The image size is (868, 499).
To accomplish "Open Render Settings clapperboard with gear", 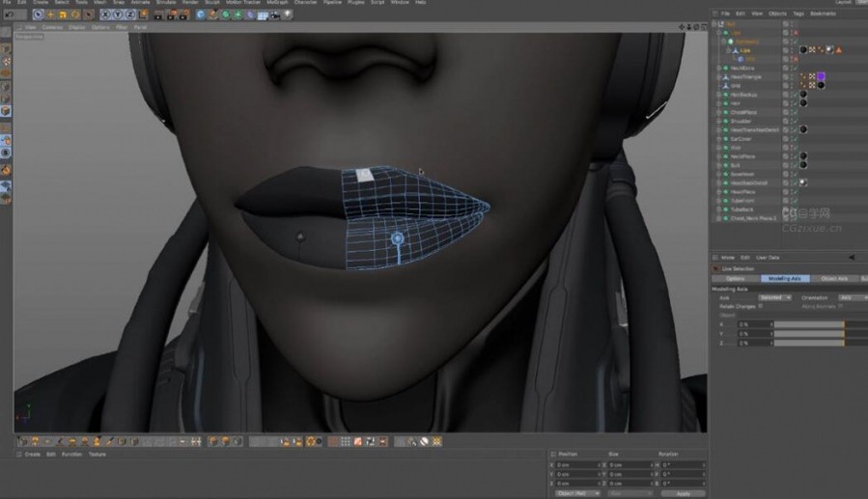I will 182,14.
